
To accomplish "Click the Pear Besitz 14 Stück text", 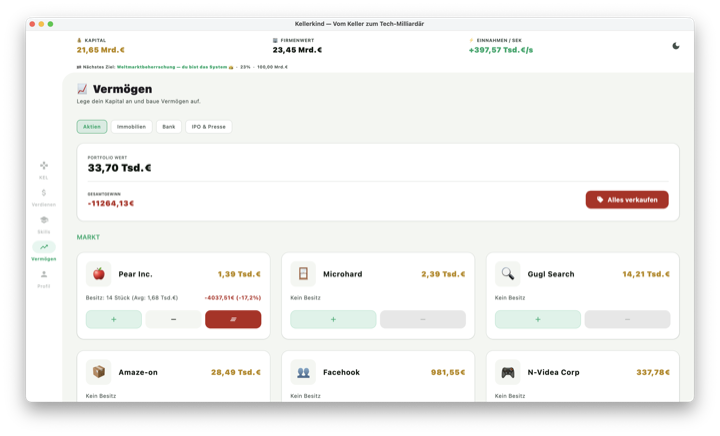I will point(132,298).
